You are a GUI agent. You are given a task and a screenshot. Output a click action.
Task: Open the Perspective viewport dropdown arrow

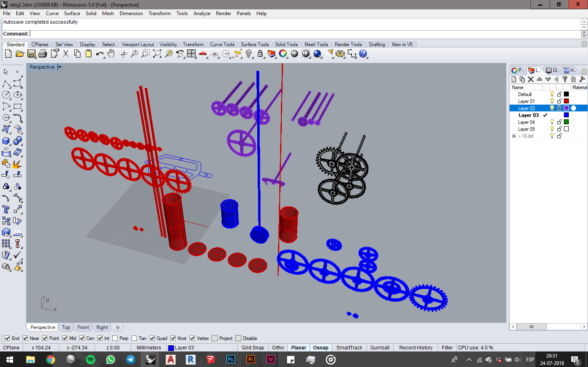60,67
